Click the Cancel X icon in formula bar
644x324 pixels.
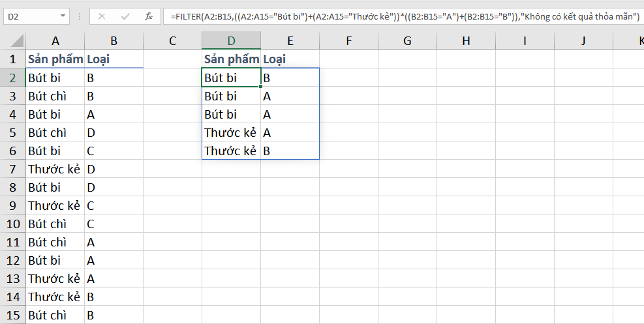tap(102, 16)
